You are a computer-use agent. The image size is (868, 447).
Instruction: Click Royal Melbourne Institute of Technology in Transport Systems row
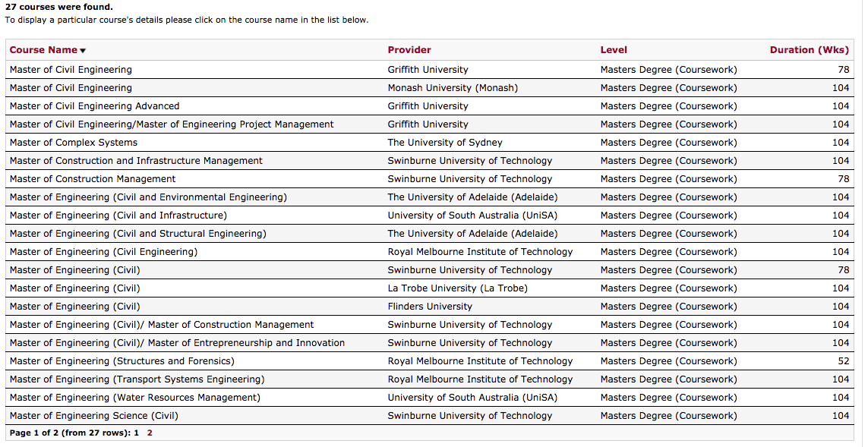click(480, 380)
